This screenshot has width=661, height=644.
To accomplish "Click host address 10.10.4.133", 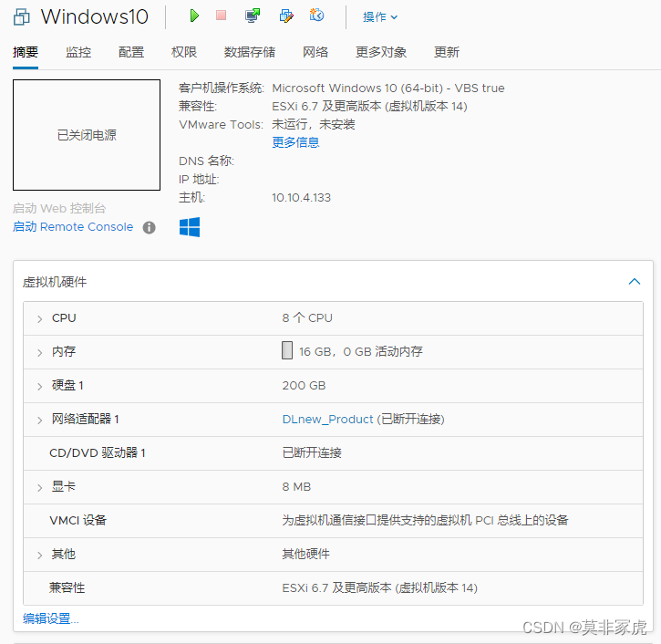I will pyautogui.click(x=302, y=197).
